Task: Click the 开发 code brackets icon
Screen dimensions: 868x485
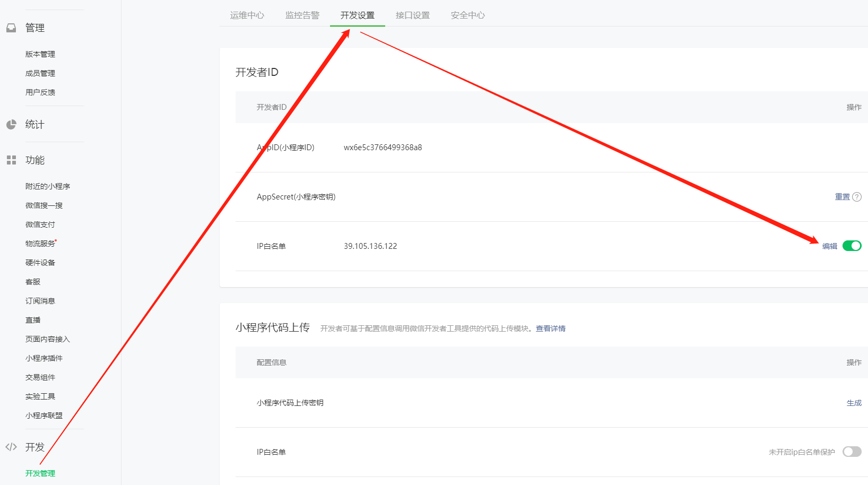Action: 11,447
